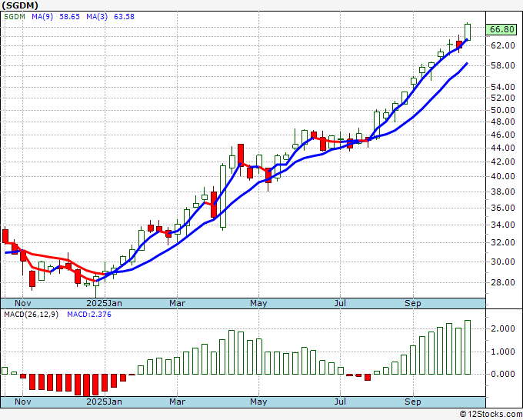The height and width of the screenshot is (420, 523).
Task: Click May on the MACD date axis
Action: click(258, 402)
